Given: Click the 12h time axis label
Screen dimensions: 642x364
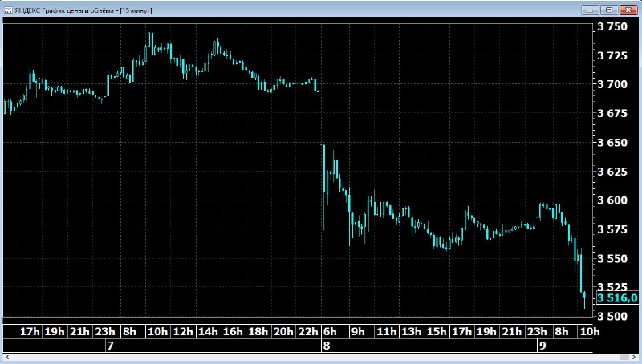Looking at the screenshot, I should point(183,331).
